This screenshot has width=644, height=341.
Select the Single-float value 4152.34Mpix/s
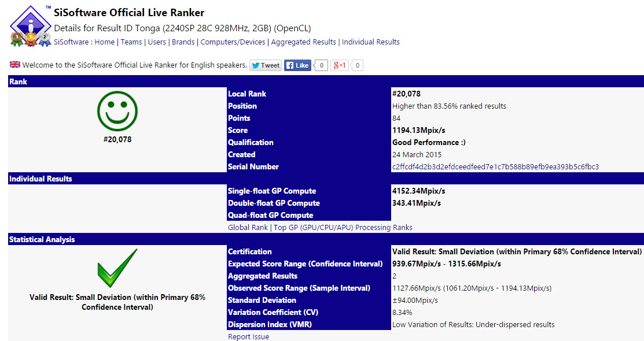tap(418, 191)
